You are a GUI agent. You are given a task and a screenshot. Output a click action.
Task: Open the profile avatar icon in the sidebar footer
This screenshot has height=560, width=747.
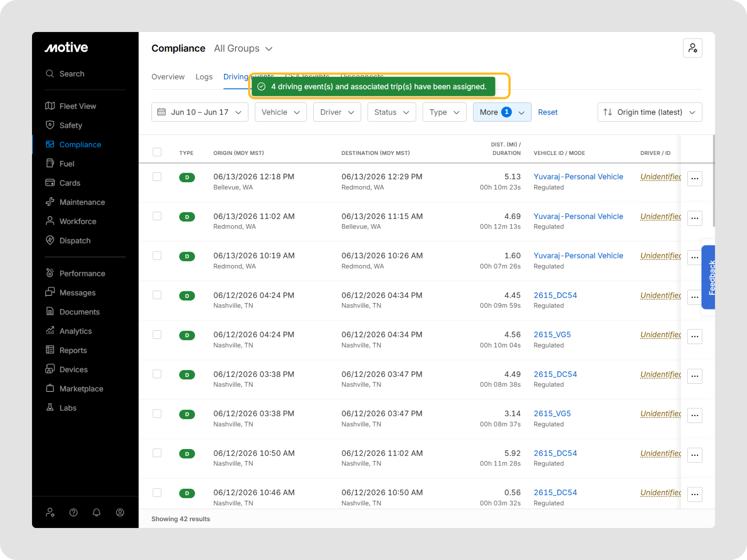[x=120, y=513]
